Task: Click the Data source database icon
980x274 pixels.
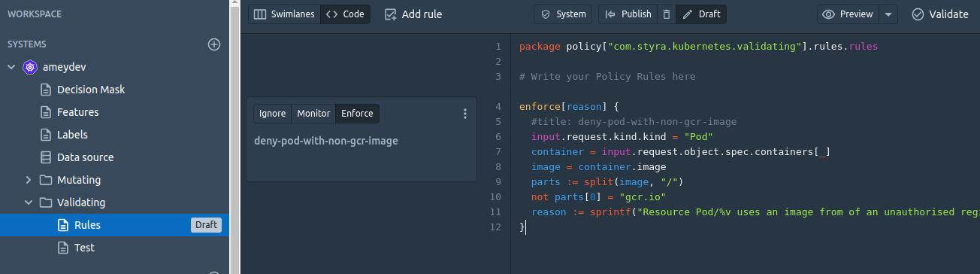Action: point(46,157)
